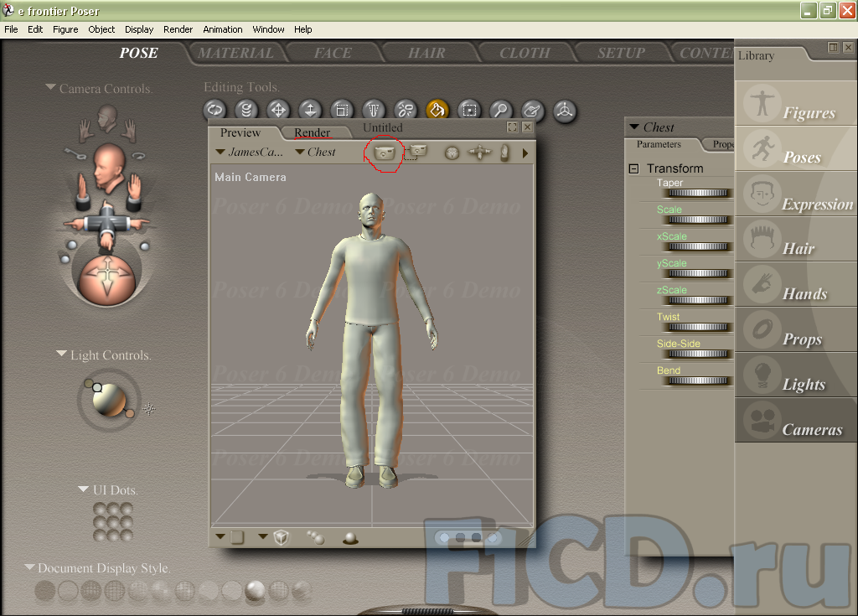Open the Animation menu

(222, 29)
